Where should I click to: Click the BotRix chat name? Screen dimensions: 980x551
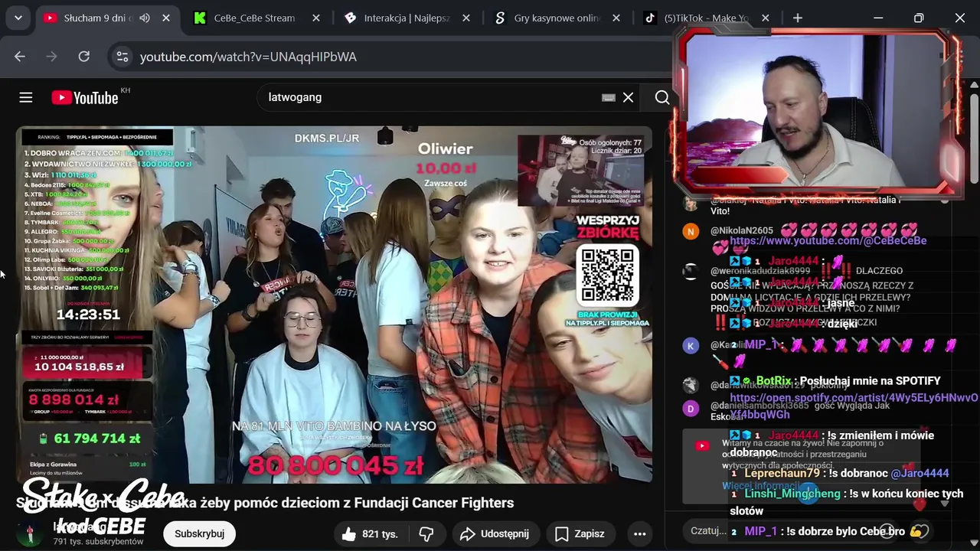[774, 380]
